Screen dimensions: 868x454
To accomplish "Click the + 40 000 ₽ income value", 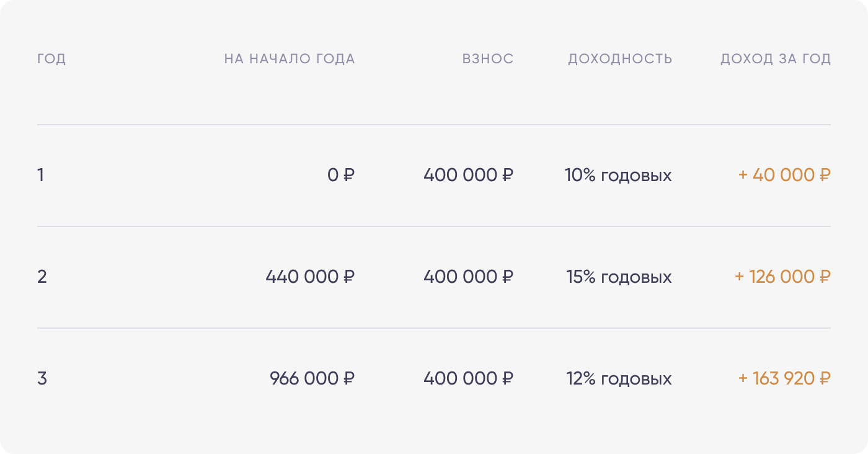I will coord(784,176).
